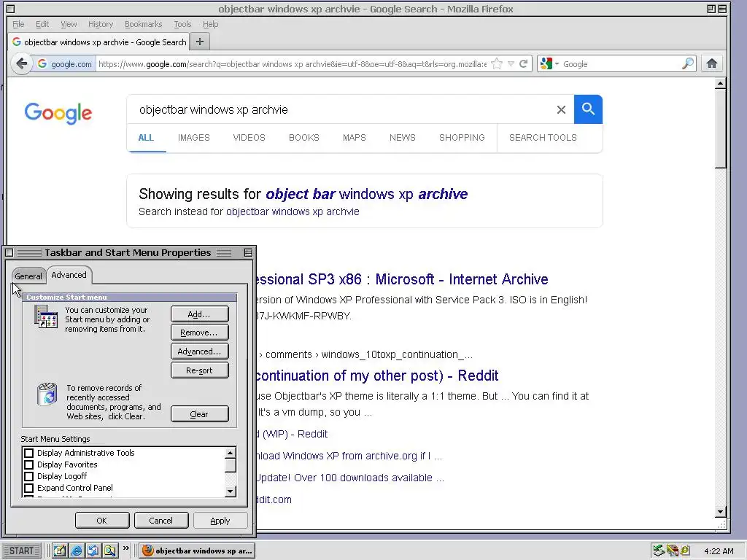Click Add... button in Customize Start menu
This screenshot has width=747, height=560.
pyautogui.click(x=200, y=314)
